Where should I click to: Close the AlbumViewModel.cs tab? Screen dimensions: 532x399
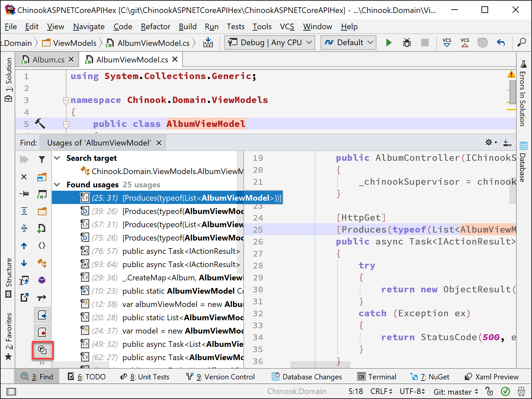[175, 59]
